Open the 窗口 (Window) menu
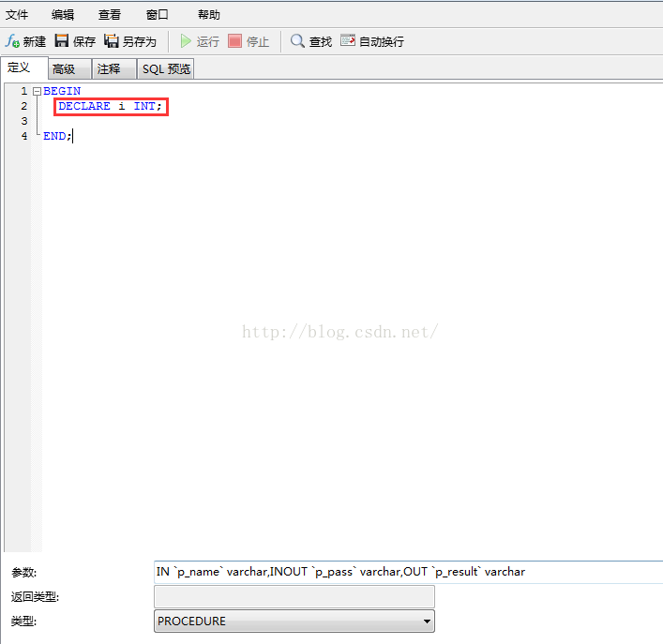Image resolution: width=663 pixels, height=644 pixels. pos(157,15)
